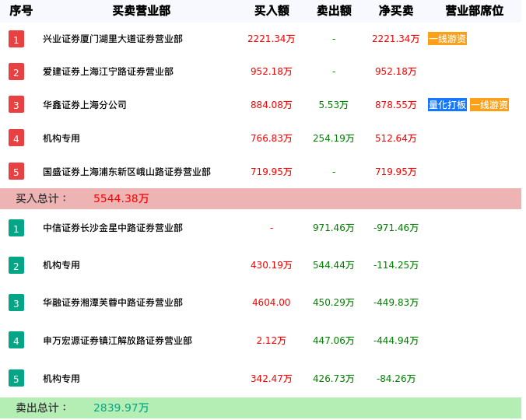This screenshot has height=420, width=526.
Task: Click the red rank badge 5
Action: (x=16, y=172)
